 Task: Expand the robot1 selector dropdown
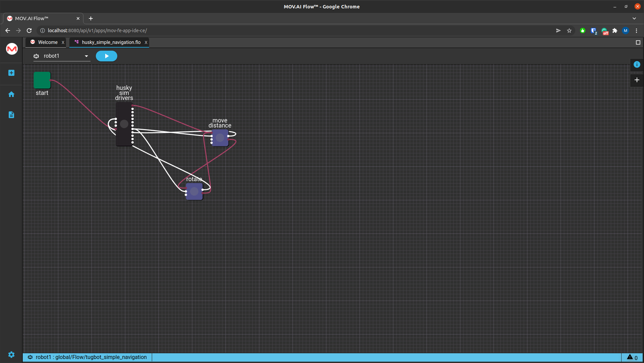point(86,56)
